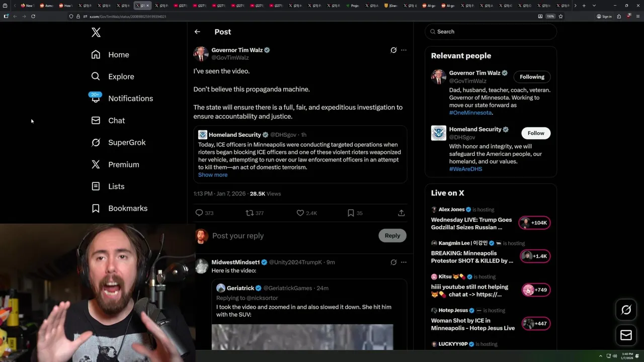Open more options on Tim Walz post

point(404,50)
